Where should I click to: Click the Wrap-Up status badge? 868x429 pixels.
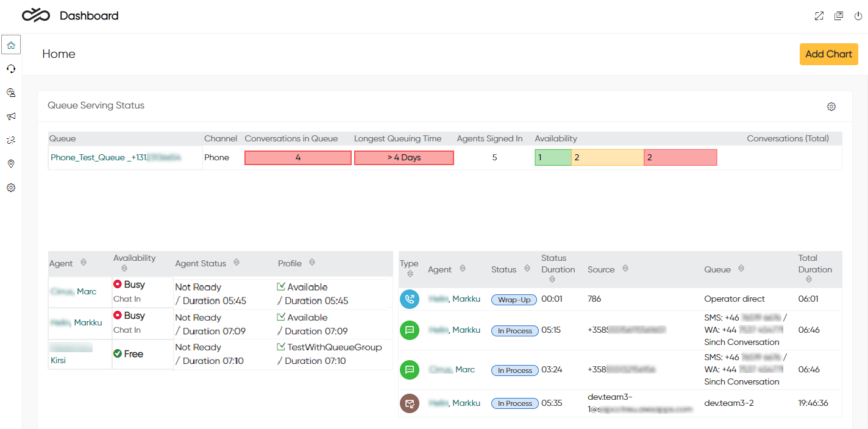[x=514, y=300]
